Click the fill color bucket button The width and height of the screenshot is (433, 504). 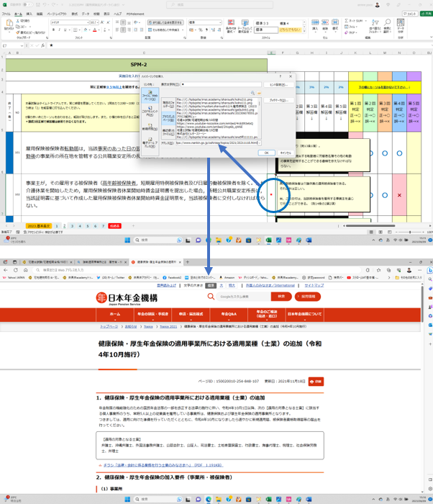point(86,30)
